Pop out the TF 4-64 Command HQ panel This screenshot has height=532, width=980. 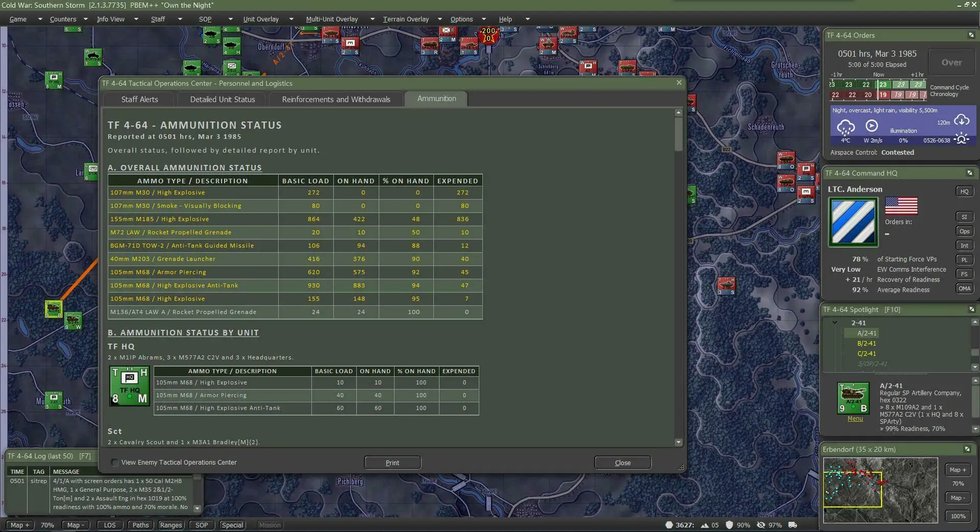tap(970, 173)
